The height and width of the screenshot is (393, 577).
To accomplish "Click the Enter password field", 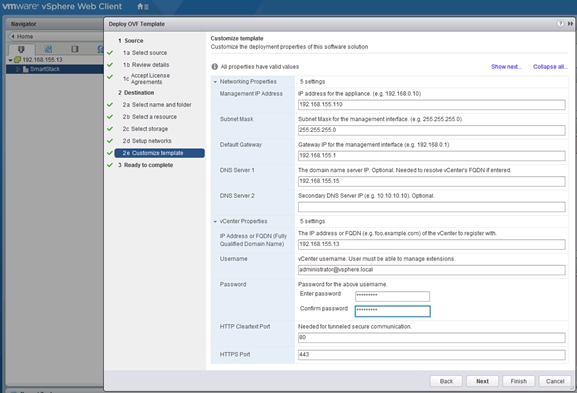I will coord(392,296).
